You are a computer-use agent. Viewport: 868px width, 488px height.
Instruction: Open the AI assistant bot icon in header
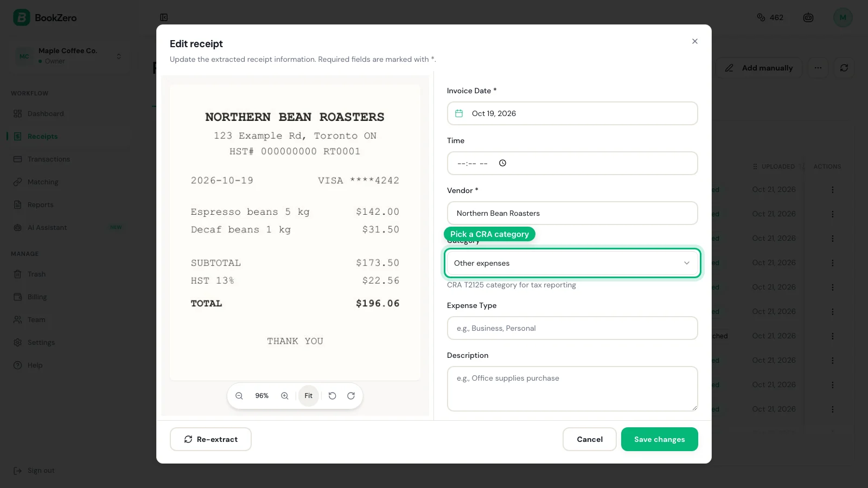pyautogui.click(x=808, y=17)
